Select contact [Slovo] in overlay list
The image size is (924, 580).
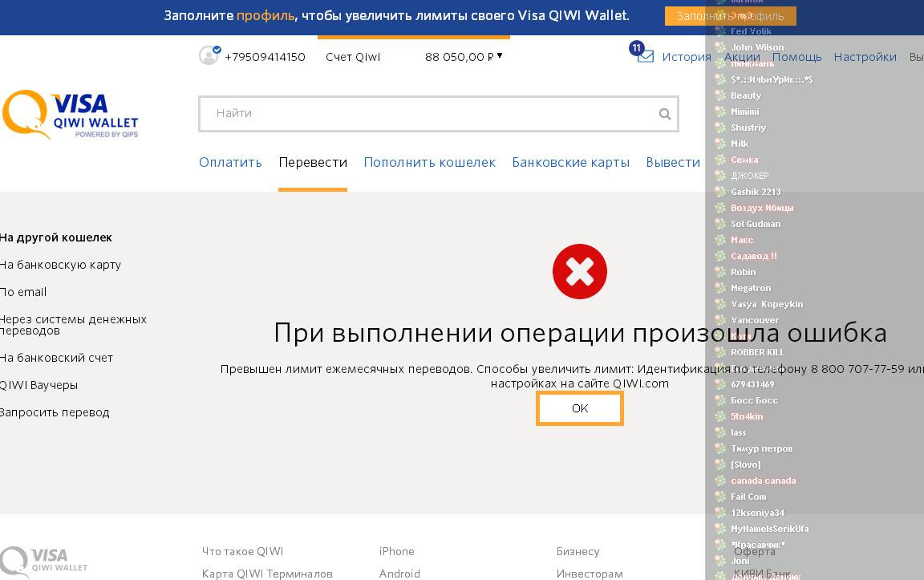(745, 464)
